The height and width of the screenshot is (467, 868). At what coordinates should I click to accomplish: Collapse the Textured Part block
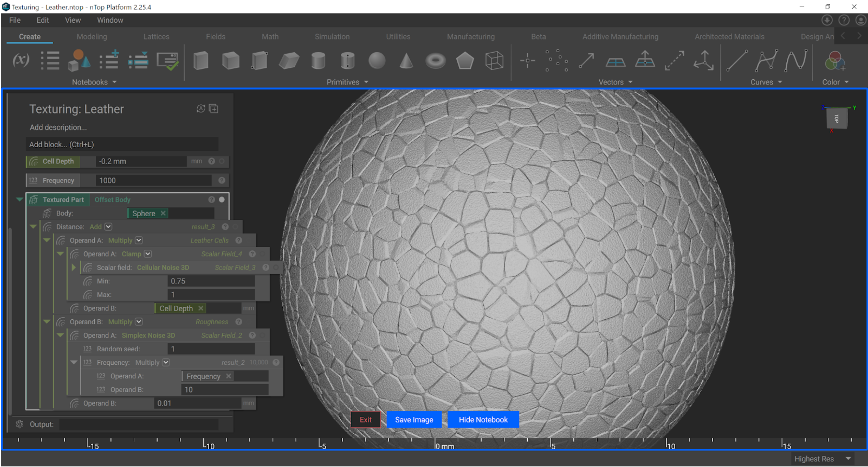(20, 200)
